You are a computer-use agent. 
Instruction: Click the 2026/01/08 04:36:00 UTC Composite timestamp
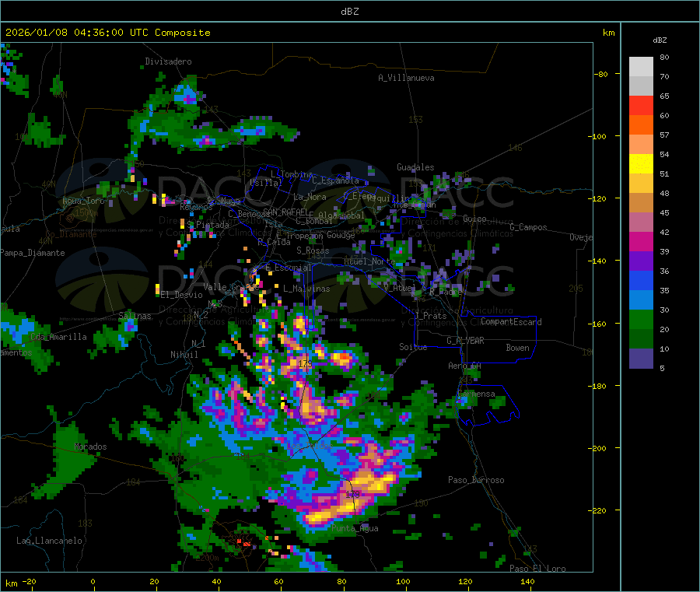coord(107,33)
